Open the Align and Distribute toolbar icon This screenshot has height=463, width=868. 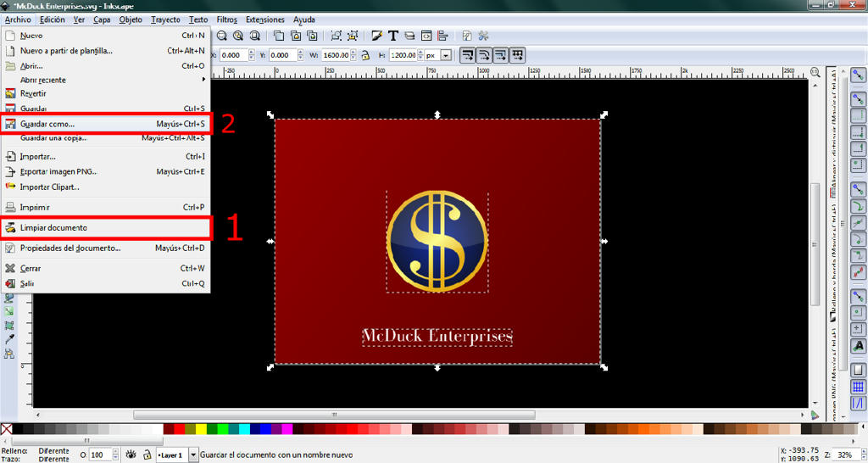click(442, 36)
